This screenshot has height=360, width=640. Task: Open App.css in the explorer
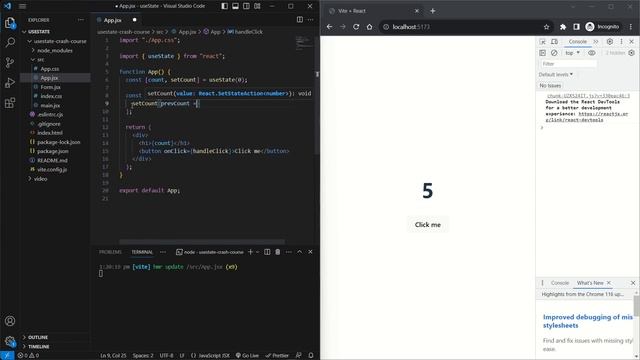pyautogui.click(x=50, y=69)
